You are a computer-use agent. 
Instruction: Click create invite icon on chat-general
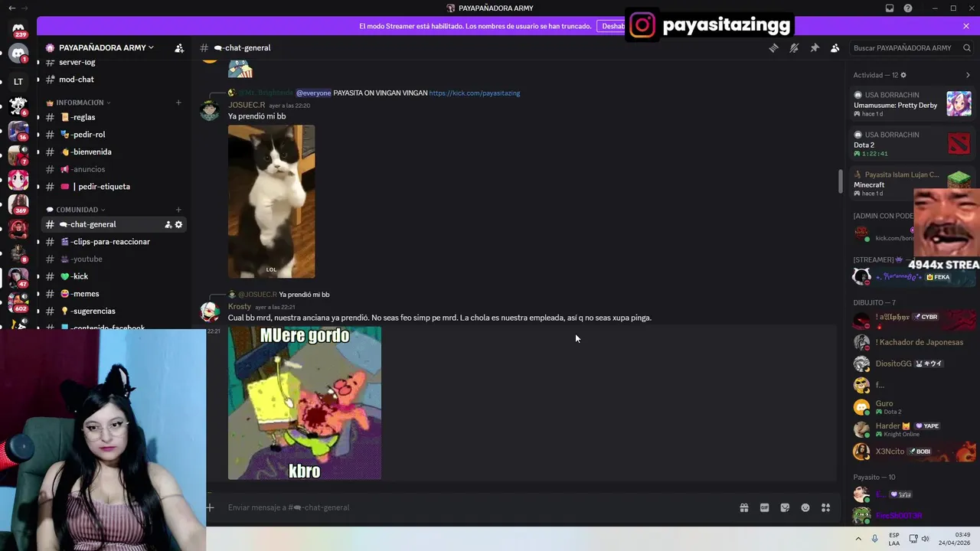pos(168,224)
